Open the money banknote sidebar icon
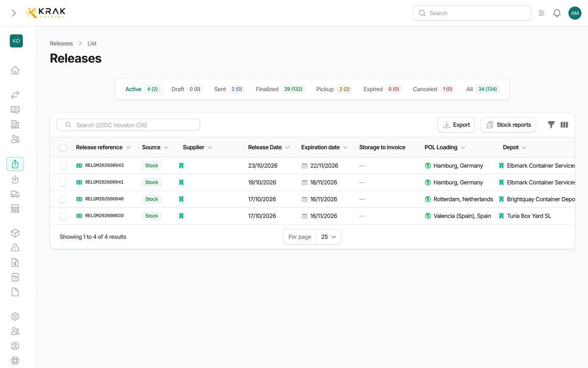The image size is (588, 368). (x=15, y=110)
